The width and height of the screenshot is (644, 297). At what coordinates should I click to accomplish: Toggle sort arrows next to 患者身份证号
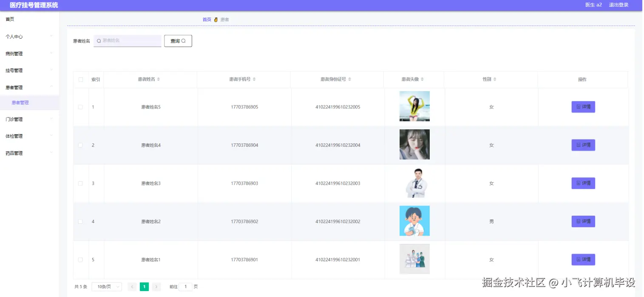click(350, 80)
